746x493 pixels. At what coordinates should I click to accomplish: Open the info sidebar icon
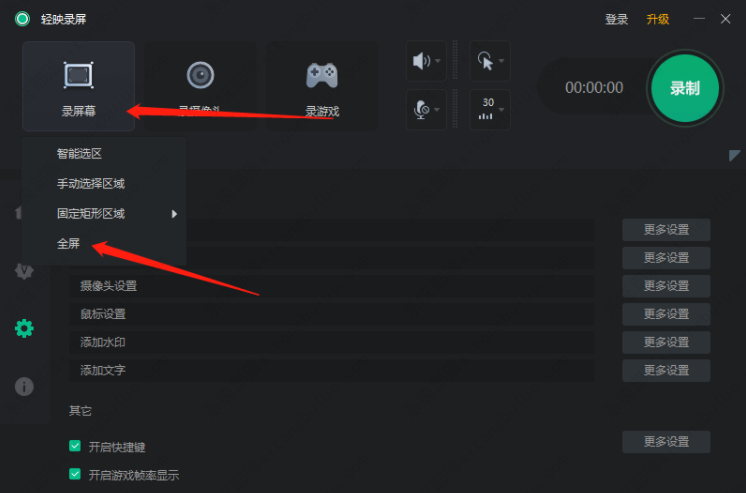tap(24, 386)
